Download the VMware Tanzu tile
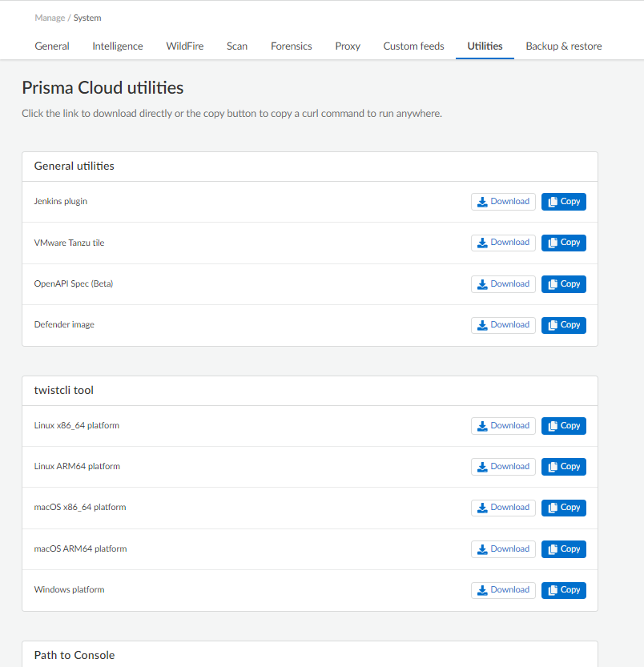This screenshot has height=667, width=644. [x=503, y=243]
